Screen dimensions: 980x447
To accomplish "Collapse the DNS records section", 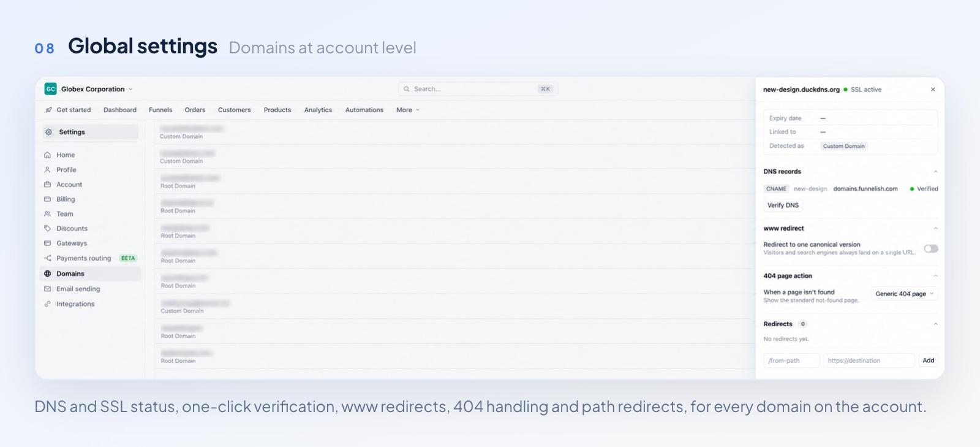I will (935, 172).
